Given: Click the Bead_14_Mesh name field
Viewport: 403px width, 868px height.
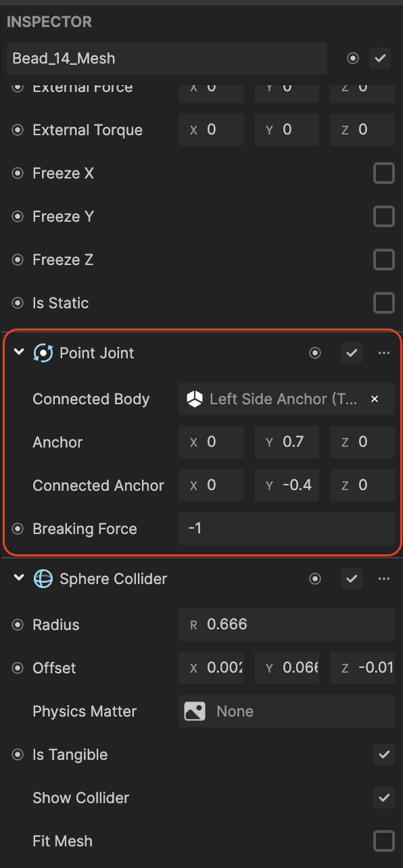Looking at the screenshot, I should coord(167,58).
